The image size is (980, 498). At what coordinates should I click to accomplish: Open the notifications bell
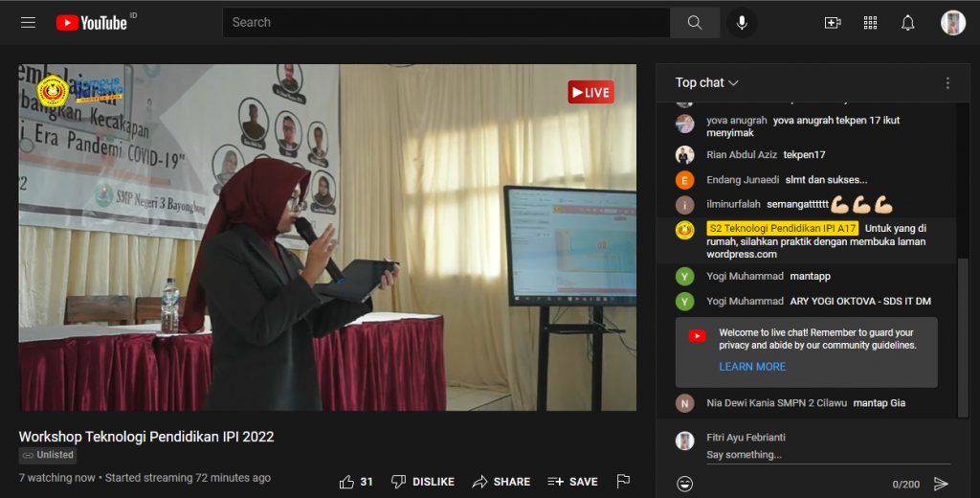pos(907,23)
